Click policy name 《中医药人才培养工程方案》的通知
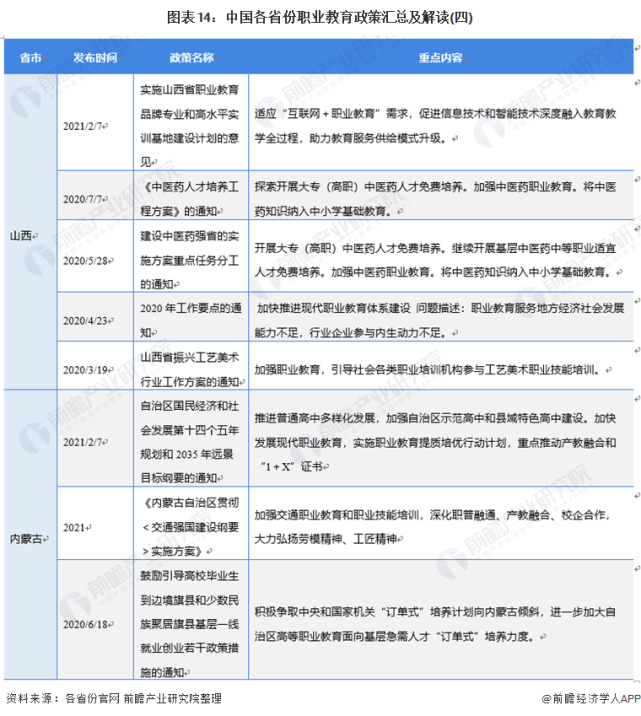Screen dimensions: 641x716 [189, 199]
